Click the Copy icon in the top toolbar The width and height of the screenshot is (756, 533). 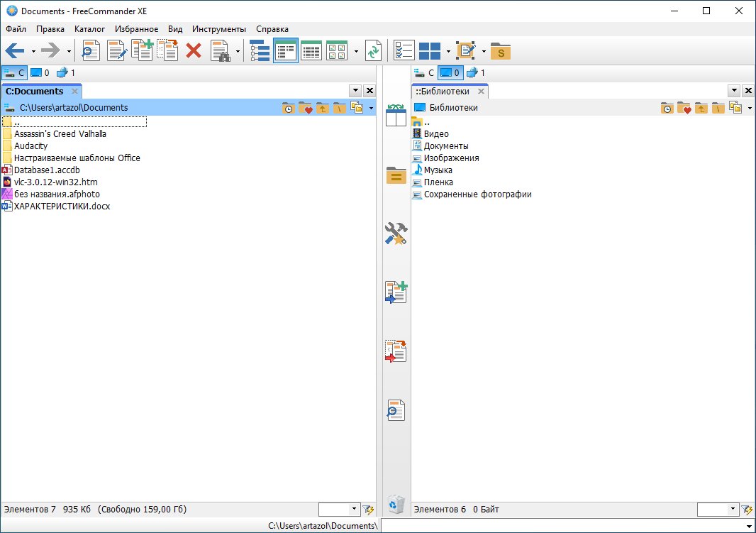pos(143,50)
